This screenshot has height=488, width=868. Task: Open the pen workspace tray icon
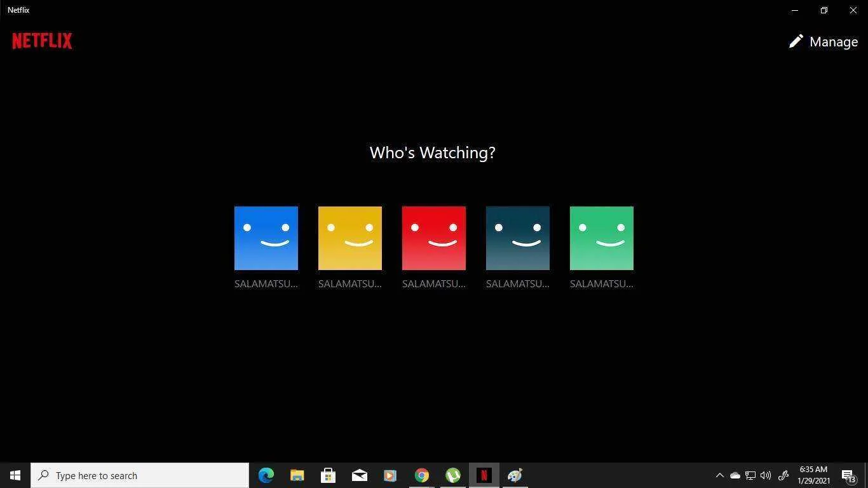783,475
